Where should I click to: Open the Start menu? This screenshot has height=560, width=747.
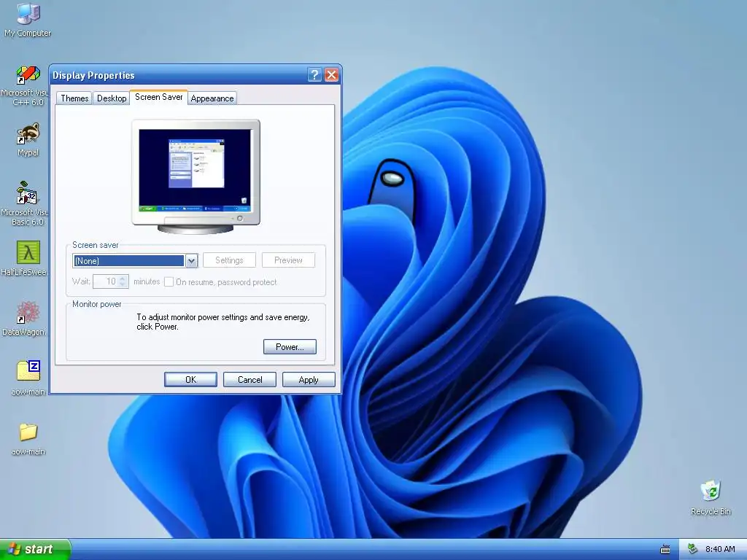pos(35,549)
